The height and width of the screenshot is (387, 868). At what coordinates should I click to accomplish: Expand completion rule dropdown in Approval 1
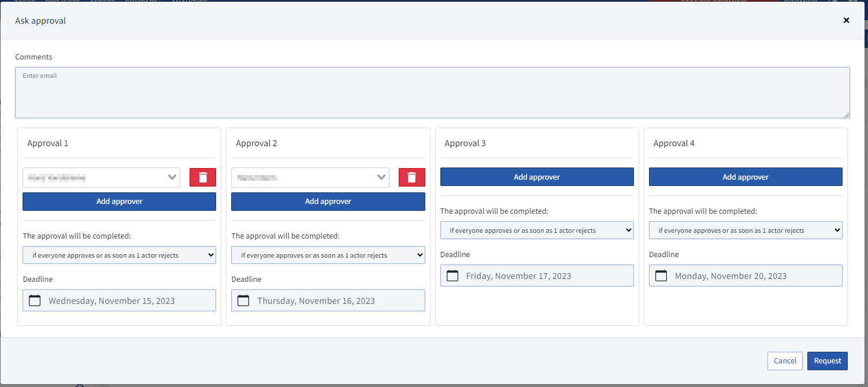click(119, 255)
